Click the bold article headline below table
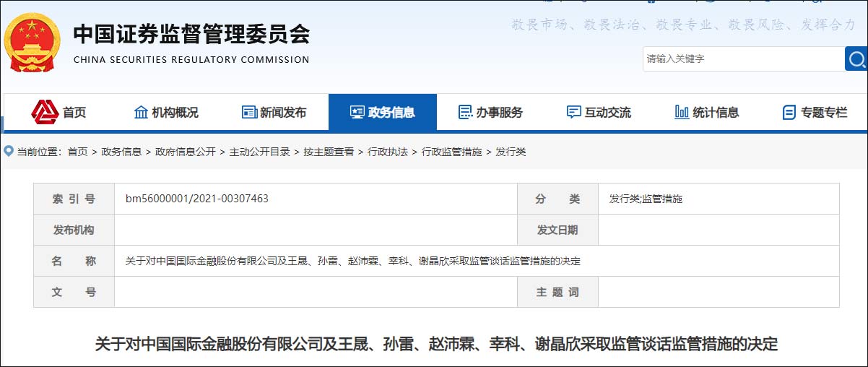Image resolution: width=868 pixels, height=367 pixels. 436,344
